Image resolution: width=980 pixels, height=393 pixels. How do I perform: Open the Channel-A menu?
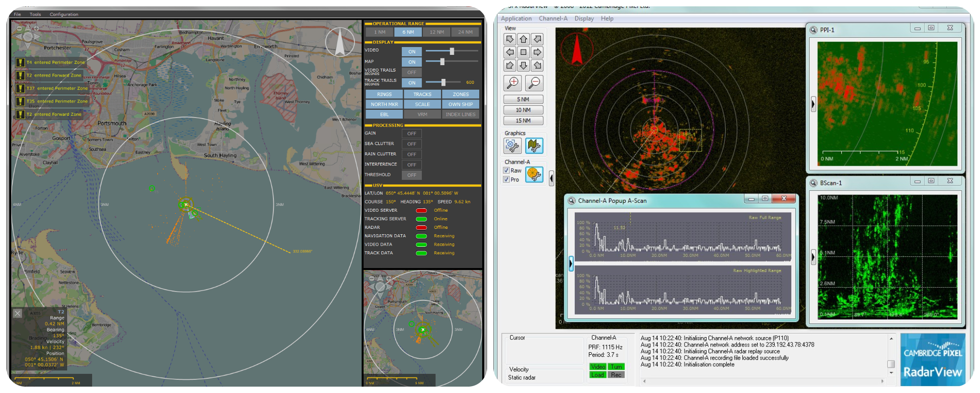coord(553,19)
